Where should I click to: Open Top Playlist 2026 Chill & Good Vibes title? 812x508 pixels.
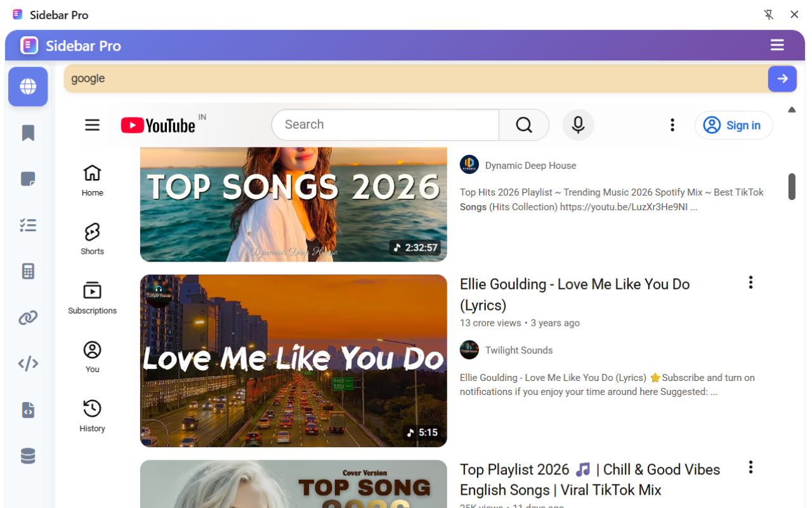coord(590,479)
